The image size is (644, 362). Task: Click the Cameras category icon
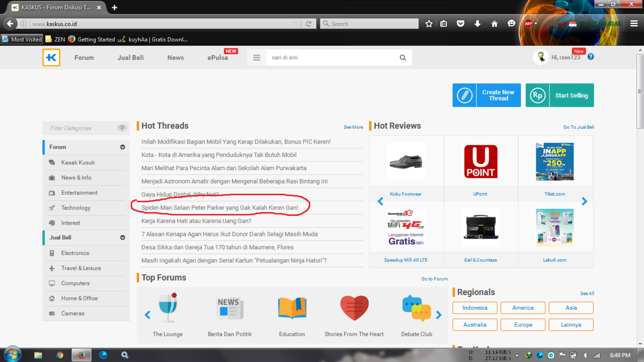point(52,313)
